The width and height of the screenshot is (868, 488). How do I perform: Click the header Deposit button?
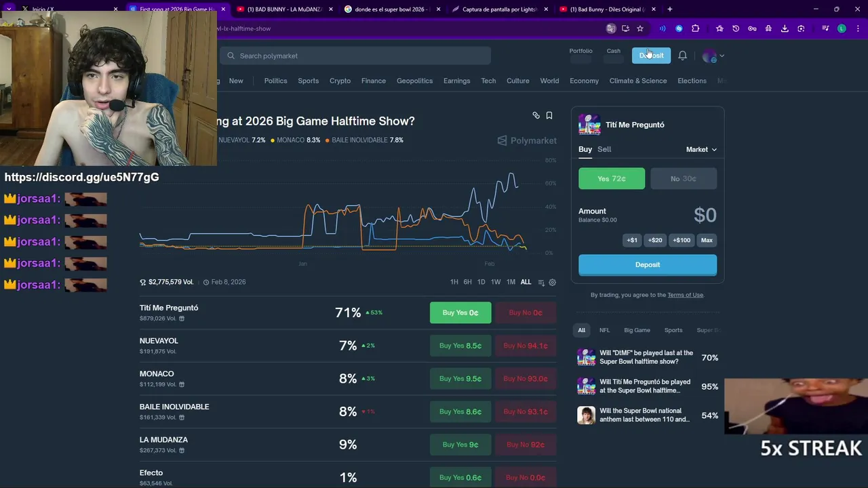coord(651,56)
